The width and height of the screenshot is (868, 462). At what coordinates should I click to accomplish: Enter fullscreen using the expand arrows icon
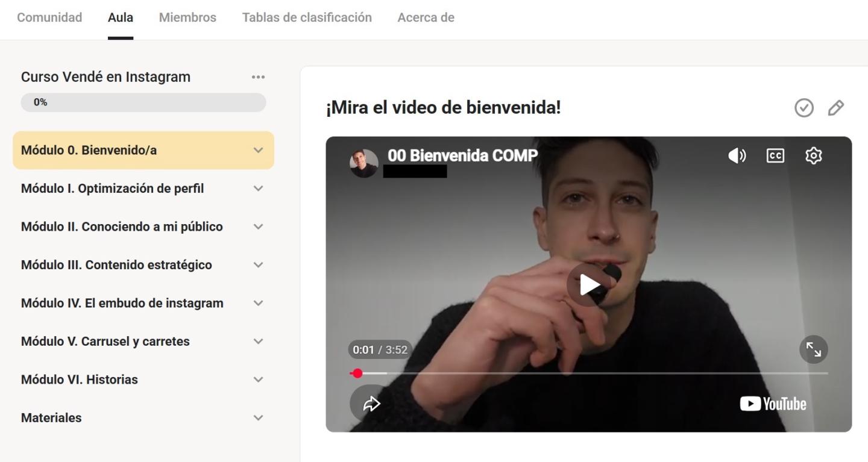pyautogui.click(x=814, y=349)
